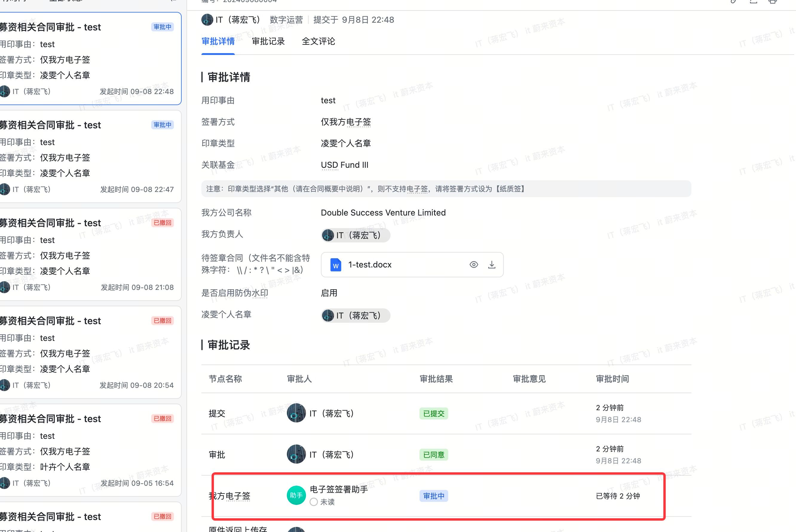Click the avatar in the 我方负责人 chip

328,235
